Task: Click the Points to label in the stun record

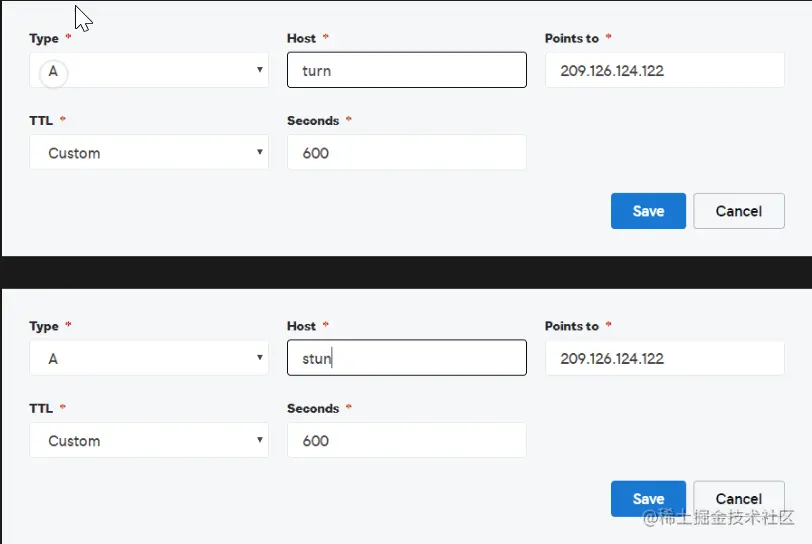Action: tap(571, 326)
